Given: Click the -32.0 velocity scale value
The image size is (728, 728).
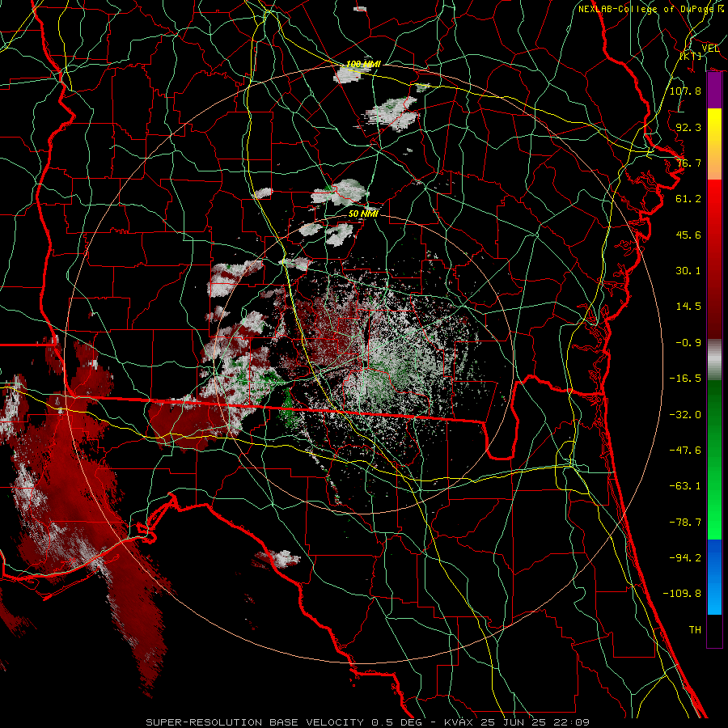Looking at the screenshot, I should point(685,415).
